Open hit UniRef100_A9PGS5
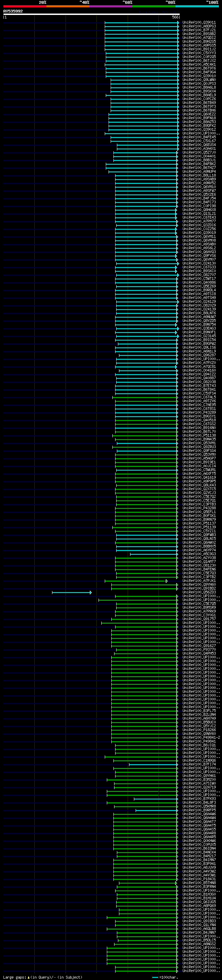This screenshot has height=980, width=222. tap(199, 45)
